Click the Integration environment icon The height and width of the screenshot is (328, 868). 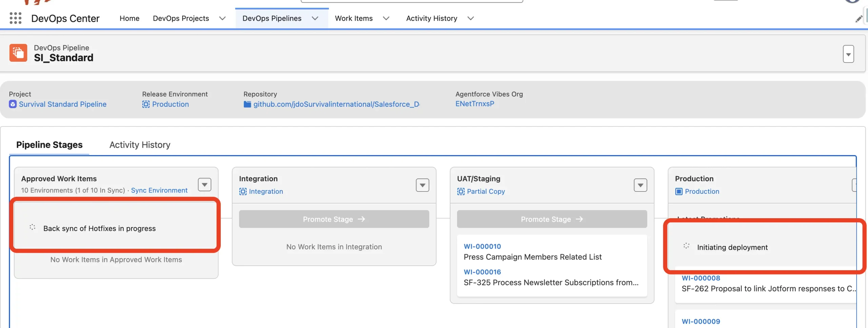tap(243, 191)
